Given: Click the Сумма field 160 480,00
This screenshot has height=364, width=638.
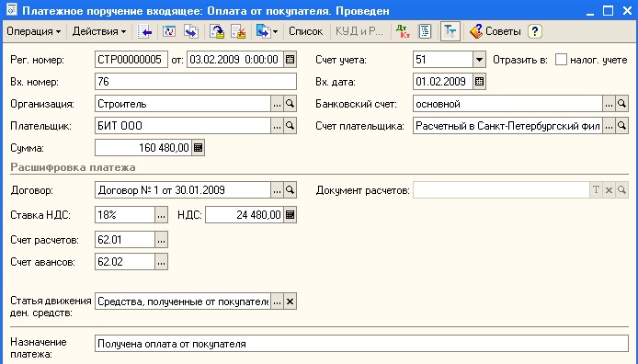Looking at the screenshot, I should point(143,148).
